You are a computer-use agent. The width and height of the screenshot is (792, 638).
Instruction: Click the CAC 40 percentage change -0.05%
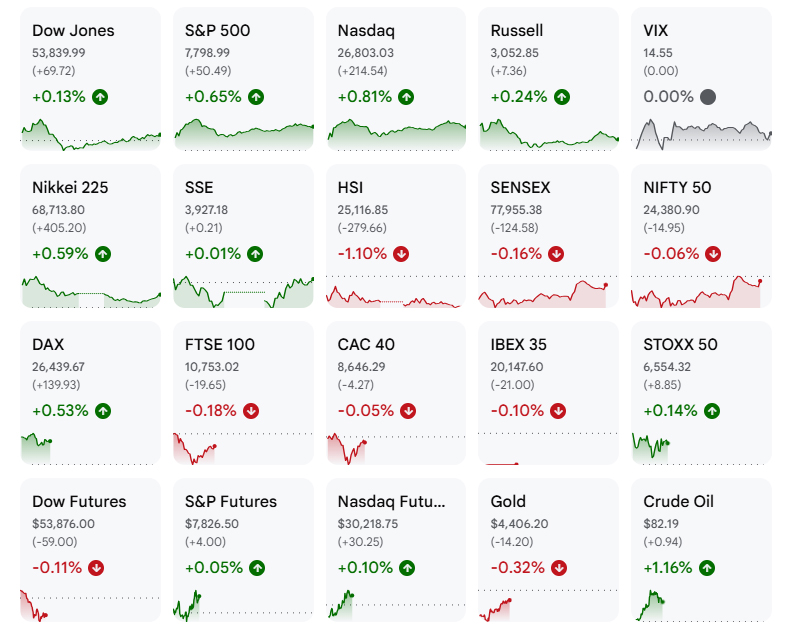click(366, 411)
